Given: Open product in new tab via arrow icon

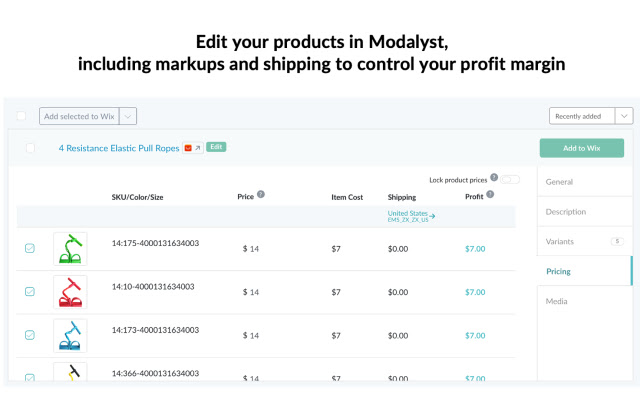Looking at the screenshot, I should (x=197, y=148).
